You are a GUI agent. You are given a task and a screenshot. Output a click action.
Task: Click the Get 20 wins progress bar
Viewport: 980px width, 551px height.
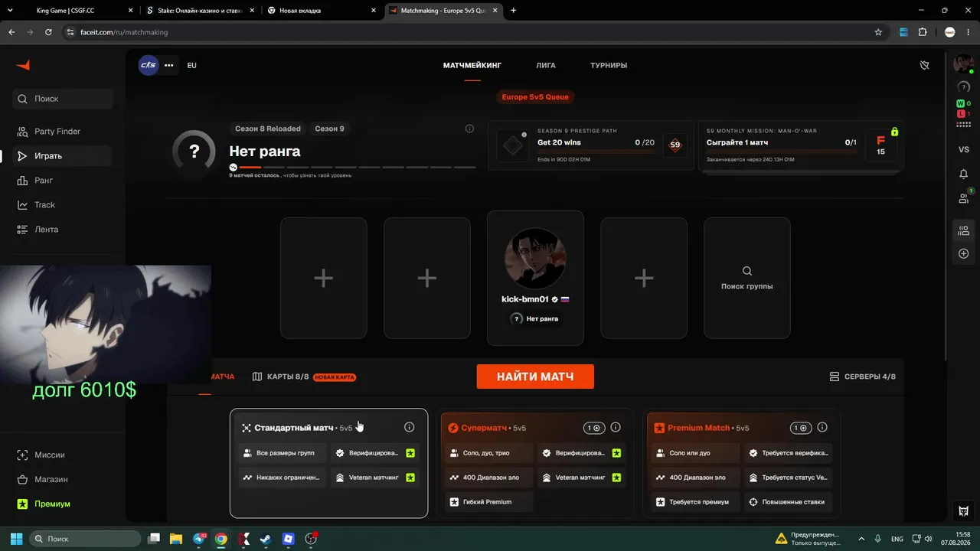[x=596, y=152]
